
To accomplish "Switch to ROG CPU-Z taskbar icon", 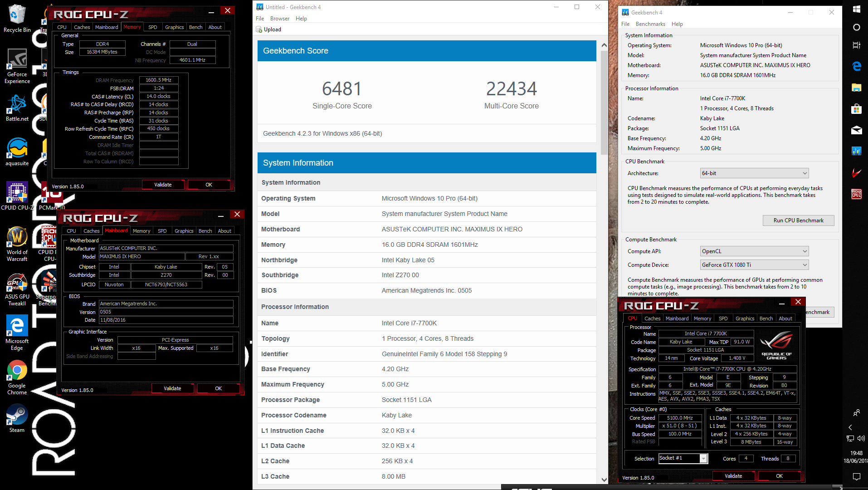I will coord(856,194).
